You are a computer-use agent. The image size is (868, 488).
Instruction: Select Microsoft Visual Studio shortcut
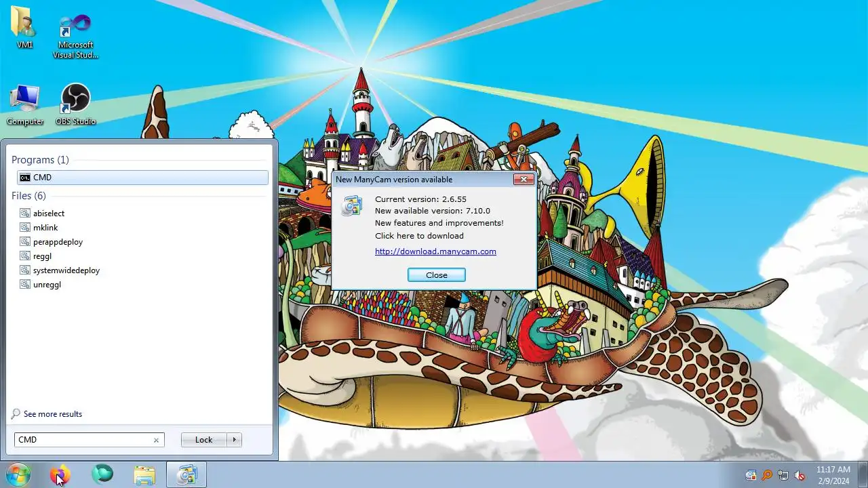[x=75, y=36]
